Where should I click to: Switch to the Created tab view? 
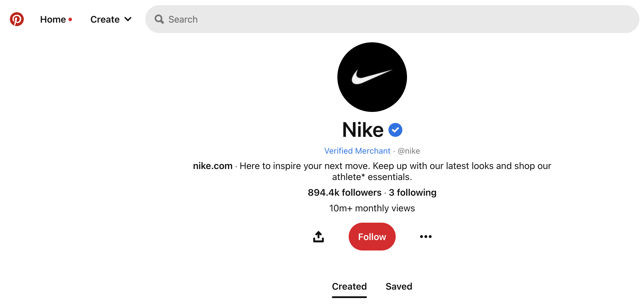coord(349,286)
